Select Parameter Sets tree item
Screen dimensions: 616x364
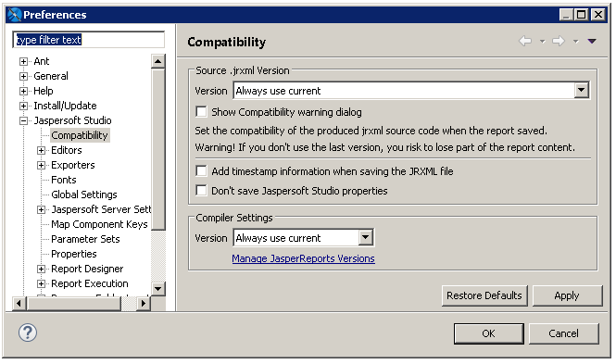tap(85, 239)
